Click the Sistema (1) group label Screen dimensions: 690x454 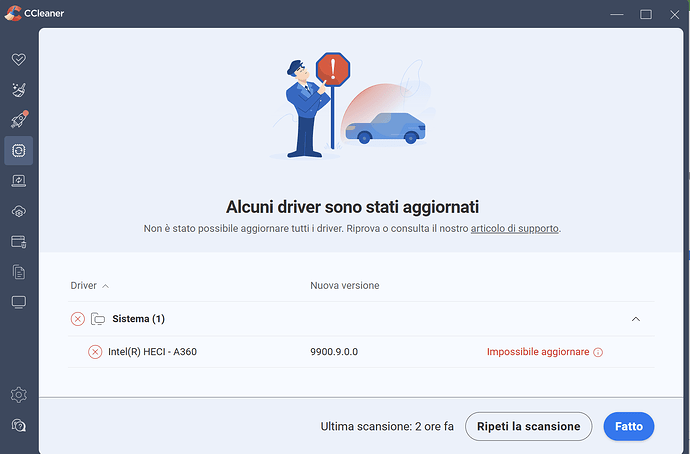click(x=139, y=319)
